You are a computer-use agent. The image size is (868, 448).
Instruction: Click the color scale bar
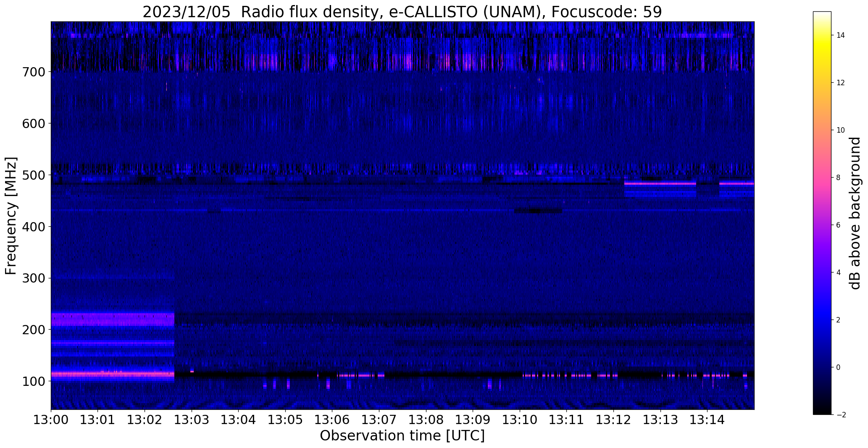pyautogui.click(x=822, y=213)
